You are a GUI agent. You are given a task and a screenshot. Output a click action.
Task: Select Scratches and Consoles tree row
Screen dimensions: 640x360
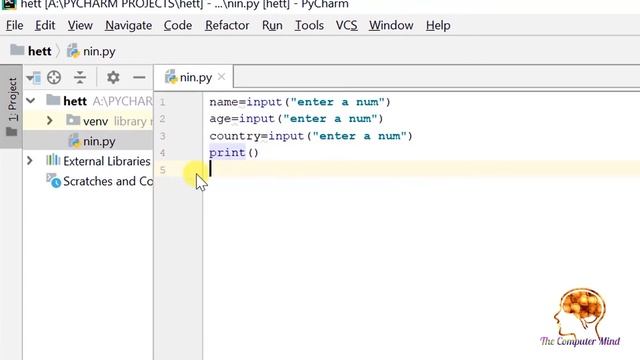(x=88, y=181)
